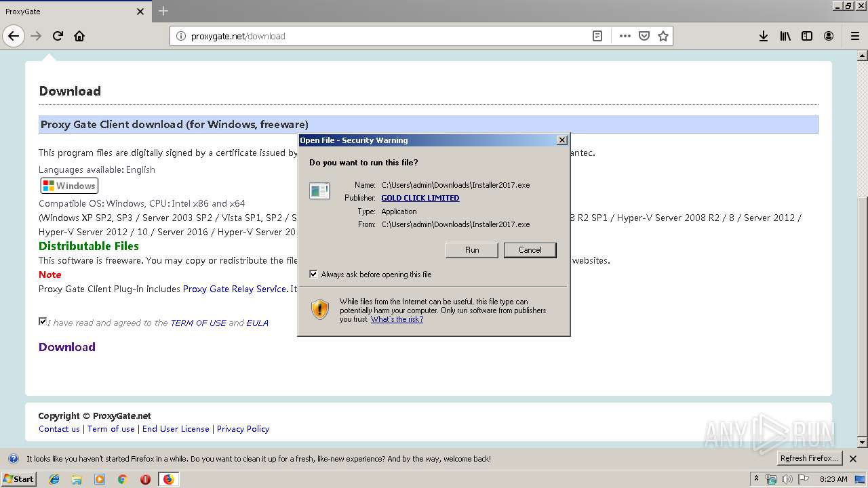Viewport: 868px width, 488px height.
Task: Close the Open File dialog with X
Action: pos(561,140)
